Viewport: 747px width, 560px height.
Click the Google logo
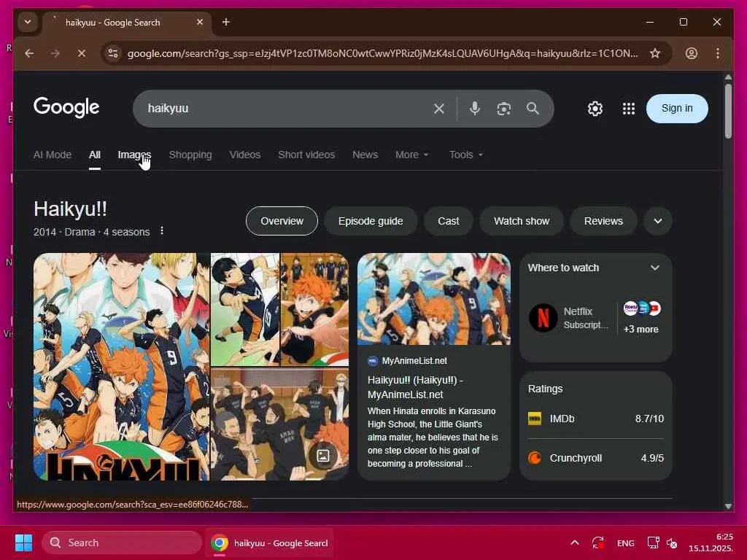click(x=66, y=108)
